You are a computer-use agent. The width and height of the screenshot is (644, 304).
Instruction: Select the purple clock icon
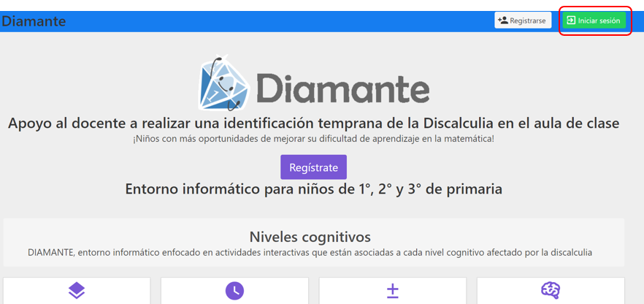pos(234,291)
